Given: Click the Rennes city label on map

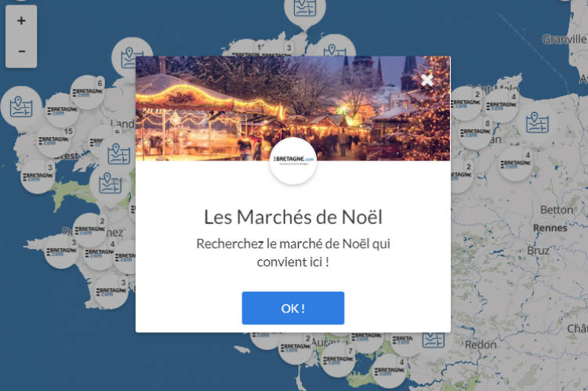Looking at the screenshot, I should pos(550,228).
